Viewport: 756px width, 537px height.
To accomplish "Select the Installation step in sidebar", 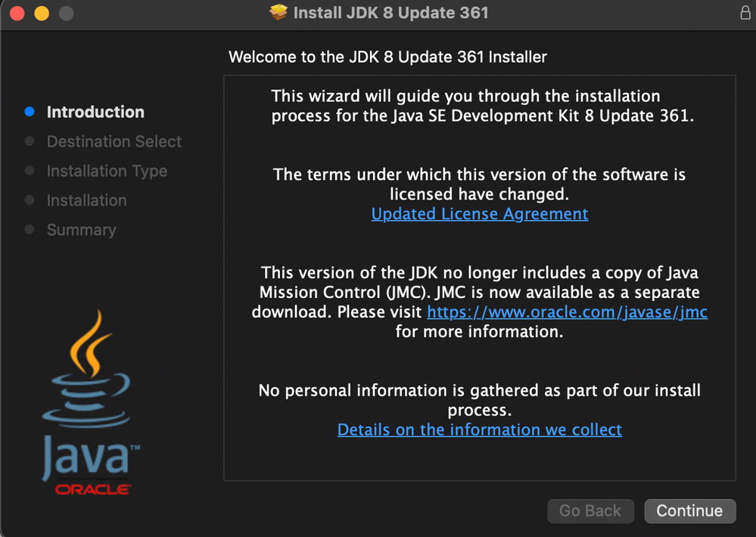I will [x=87, y=200].
